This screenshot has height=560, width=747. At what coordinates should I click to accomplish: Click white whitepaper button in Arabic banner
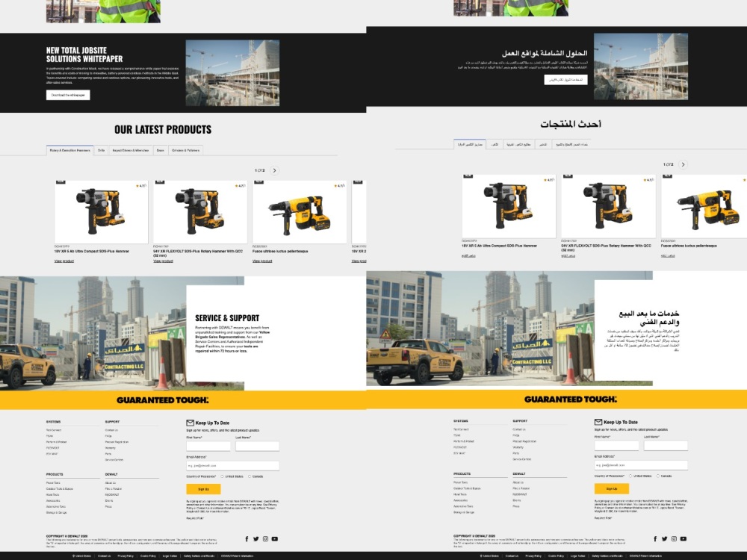566,80
